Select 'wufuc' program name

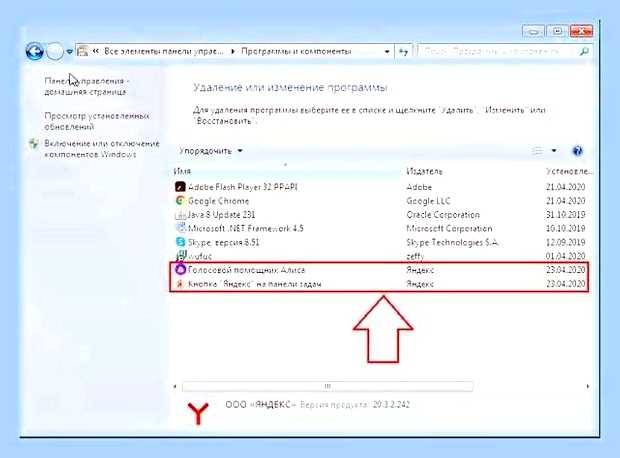[x=200, y=256]
